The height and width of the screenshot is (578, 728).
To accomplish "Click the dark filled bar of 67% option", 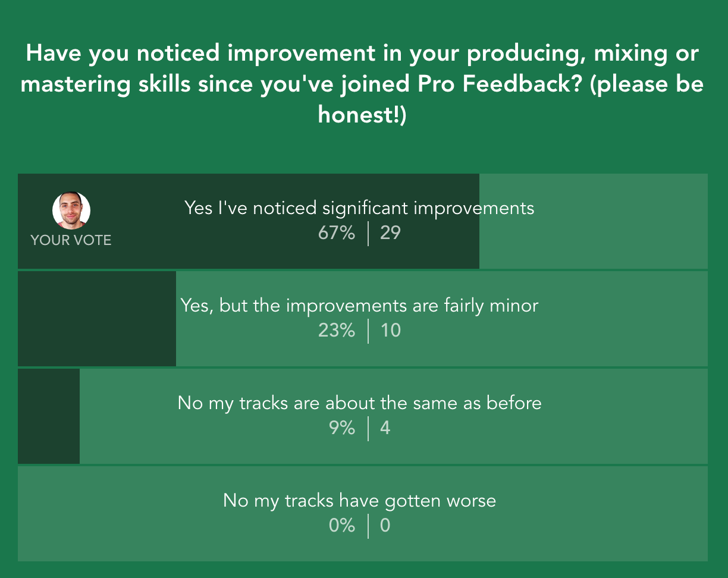I will pyautogui.click(x=249, y=221).
